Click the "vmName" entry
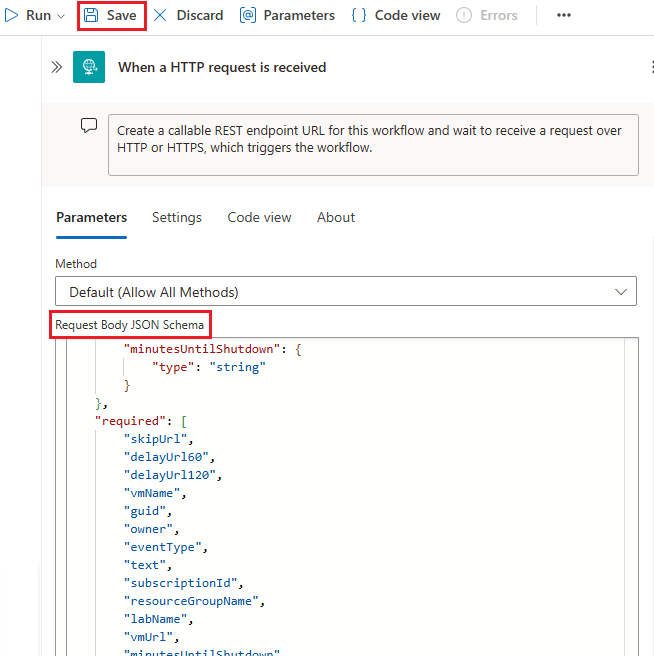654x656 pixels. click(x=155, y=493)
